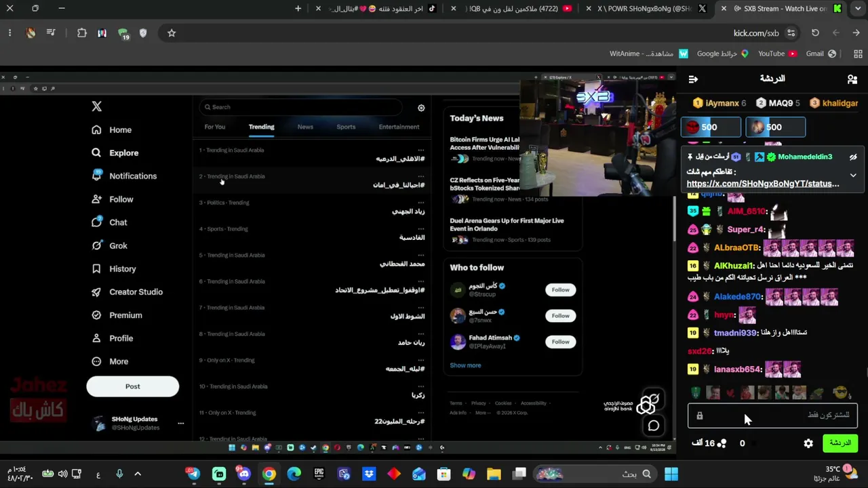Screen dimensions: 868x488
Task: Open trend محمد القحطاني
Action: 402,264
